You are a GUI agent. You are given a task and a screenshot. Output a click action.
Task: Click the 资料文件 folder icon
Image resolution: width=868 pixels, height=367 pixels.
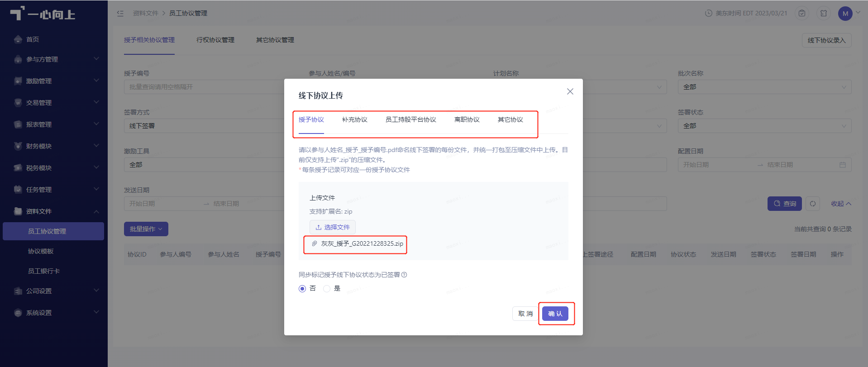coord(18,211)
